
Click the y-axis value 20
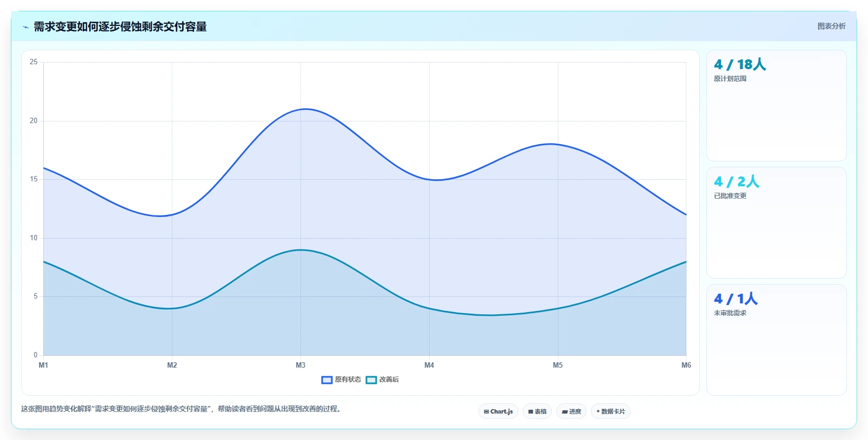click(34, 121)
